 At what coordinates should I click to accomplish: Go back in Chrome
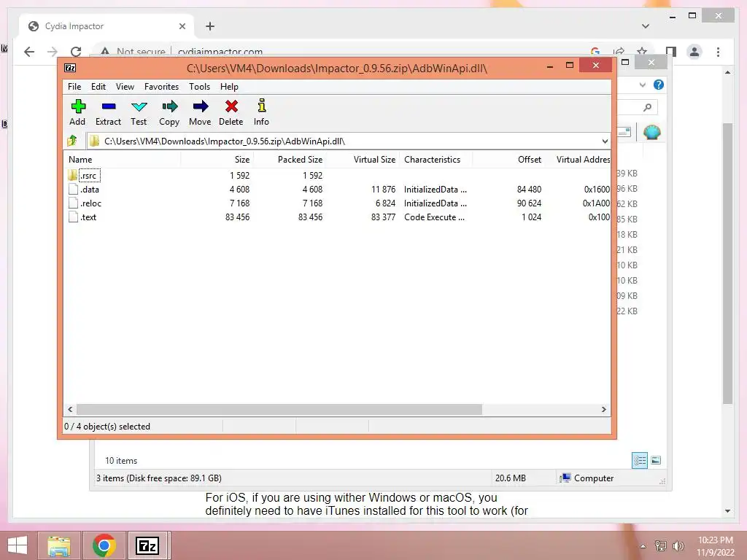click(x=29, y=52)
